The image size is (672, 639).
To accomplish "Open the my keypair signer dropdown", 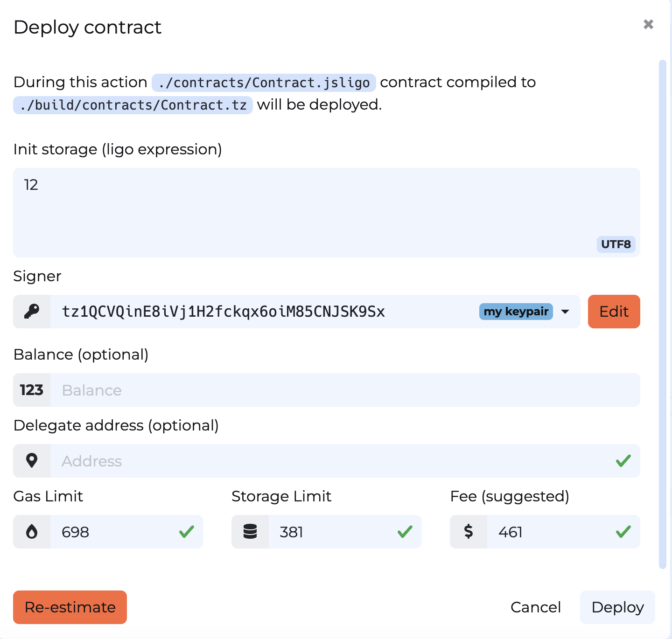I will pyautogui.click(x=516, y=312).
